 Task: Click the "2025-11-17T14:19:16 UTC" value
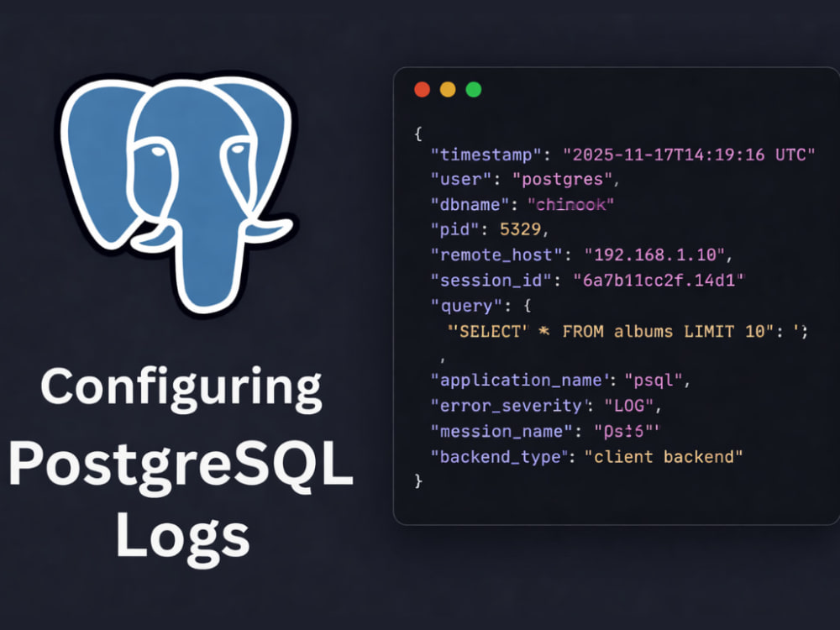[x=689, y=155]
